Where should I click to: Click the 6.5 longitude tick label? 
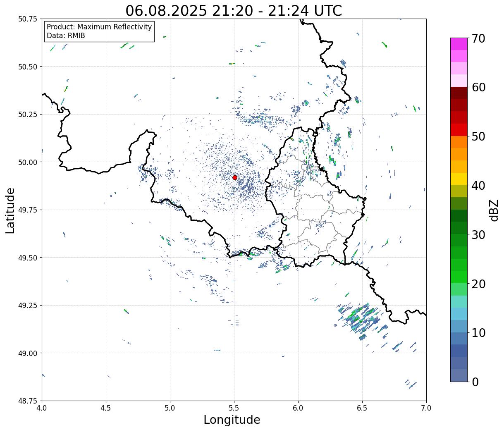(x=362, y=408)
